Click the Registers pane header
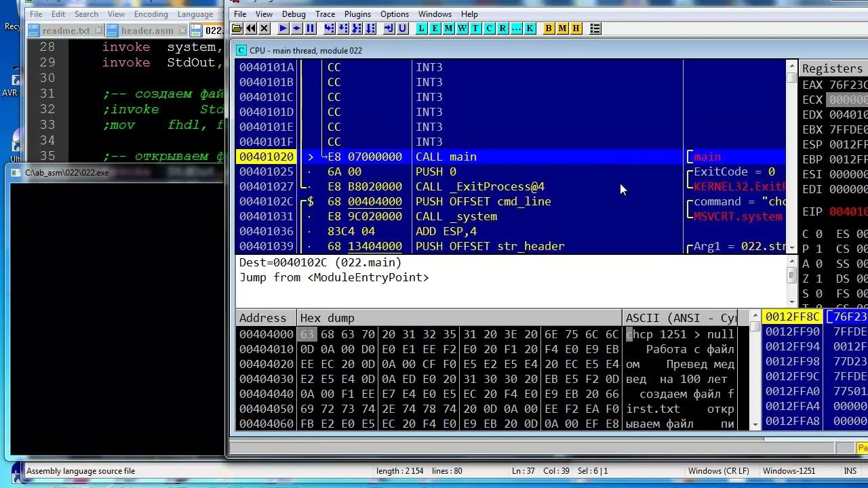Viewport: 868px width, 488px height. (833, 68)
